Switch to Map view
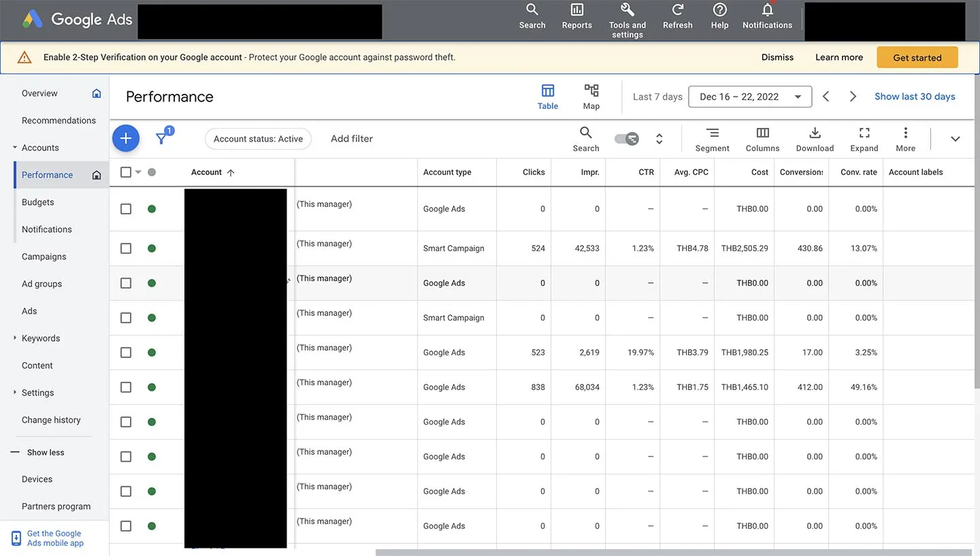This screenshot has height=556, width=980. pos(591,95)
